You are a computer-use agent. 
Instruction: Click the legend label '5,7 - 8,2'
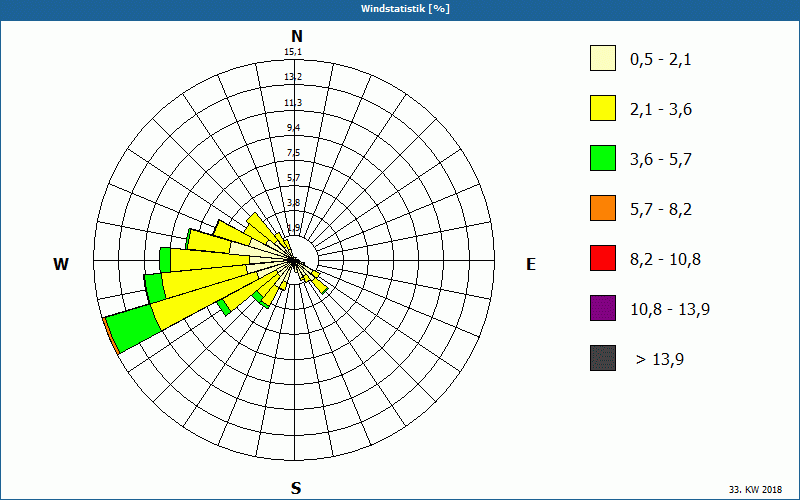(661, 210)
